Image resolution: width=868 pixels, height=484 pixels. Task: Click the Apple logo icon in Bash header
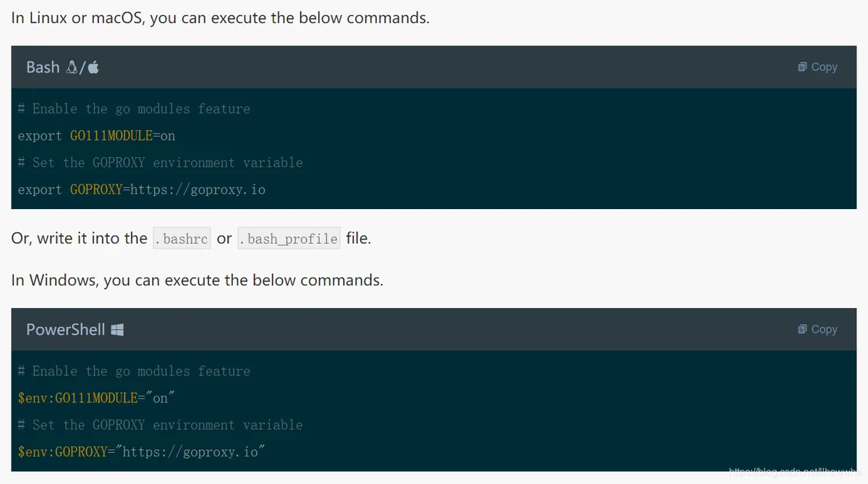click(x=93, y=67)
